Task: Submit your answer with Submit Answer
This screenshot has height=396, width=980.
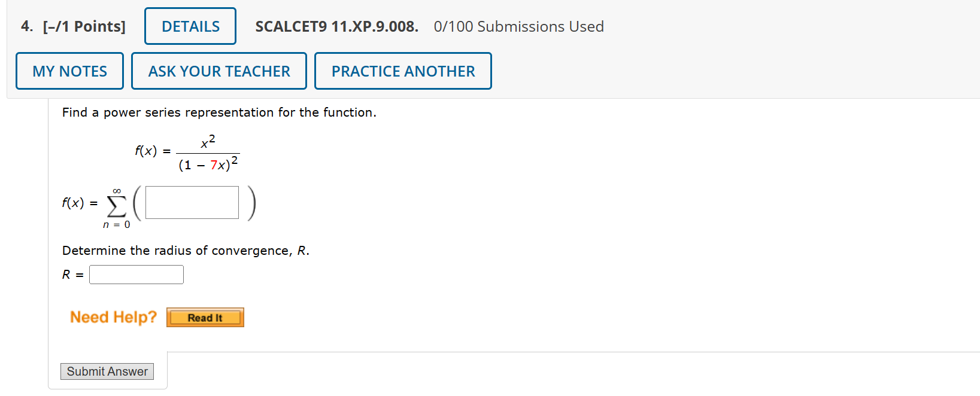Action: coord(107,371)
